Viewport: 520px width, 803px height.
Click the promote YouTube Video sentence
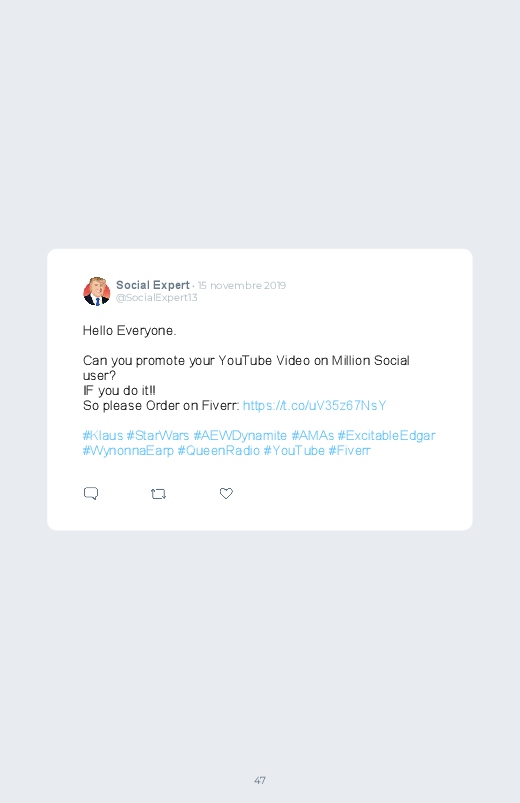[x=246, y=368]
